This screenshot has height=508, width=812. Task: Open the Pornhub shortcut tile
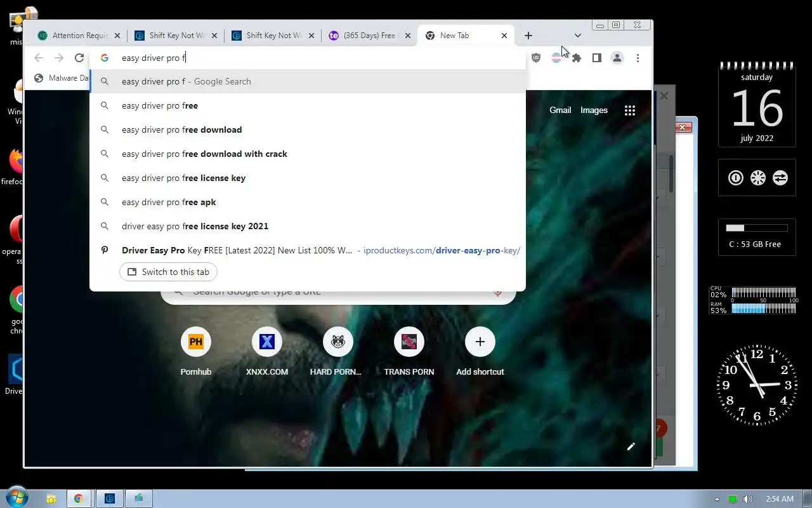(195, 352)
